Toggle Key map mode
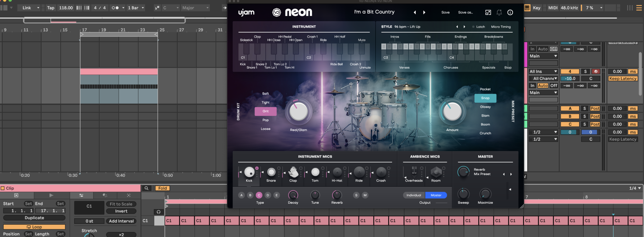Screen dimensions: 644x237 point(537,8)
